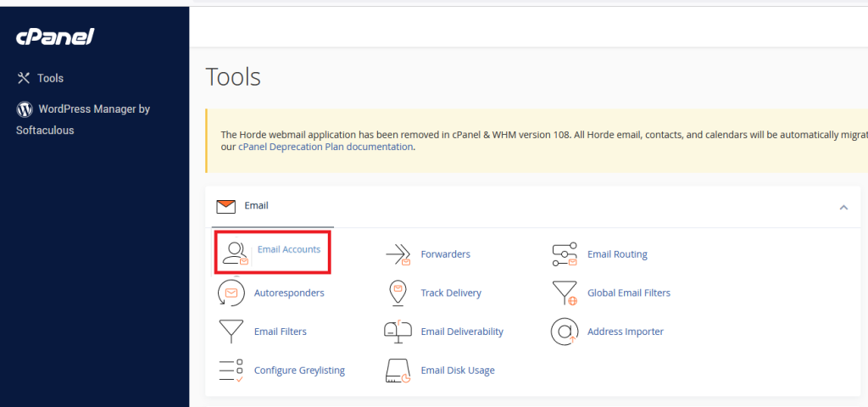
Task: Open Tools in the left sidebar
Action: [50, 78]
